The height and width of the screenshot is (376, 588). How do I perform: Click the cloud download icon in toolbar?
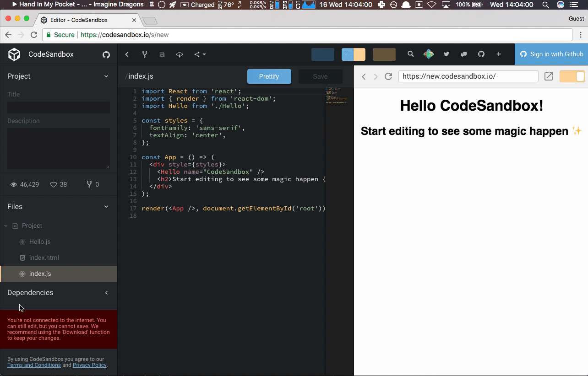coord(180,54)
